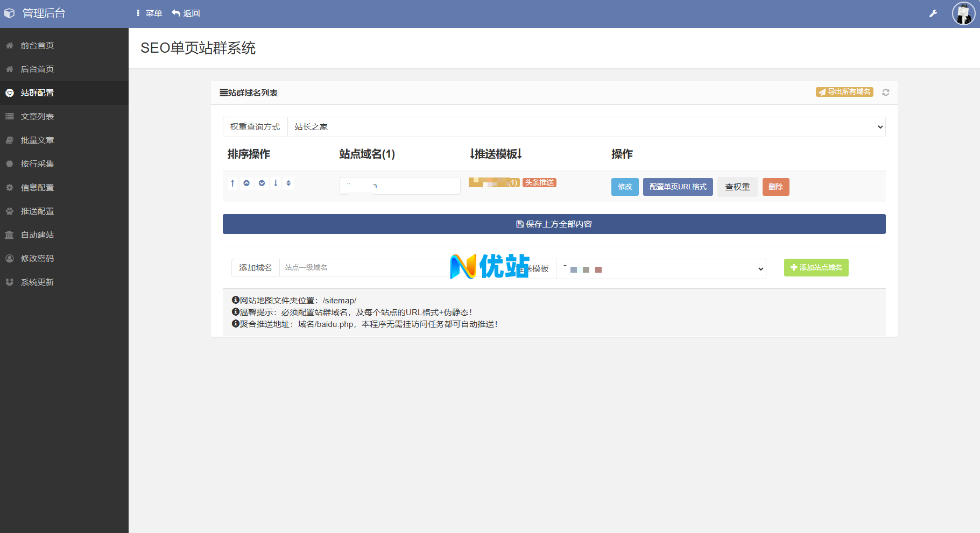Click the up-down sort handle icon
980x533 pixels.
pyautogui.click(x=288, y=183)
